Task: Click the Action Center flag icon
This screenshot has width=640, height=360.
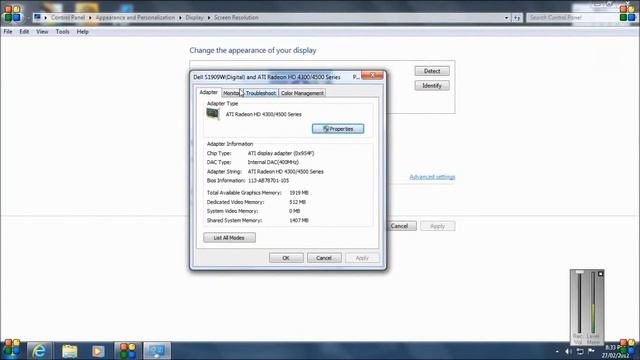Action: [x=591, y=351]
